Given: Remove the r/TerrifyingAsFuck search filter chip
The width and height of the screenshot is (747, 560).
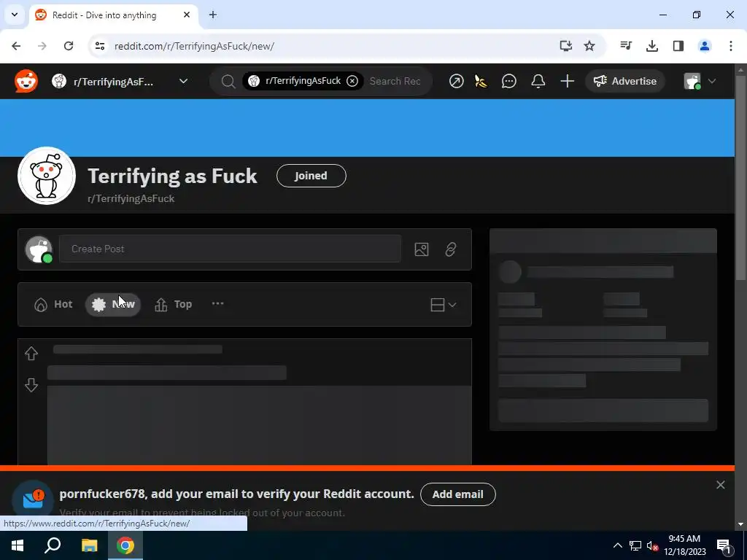Looking at the screenshot, I should point(352,81).
